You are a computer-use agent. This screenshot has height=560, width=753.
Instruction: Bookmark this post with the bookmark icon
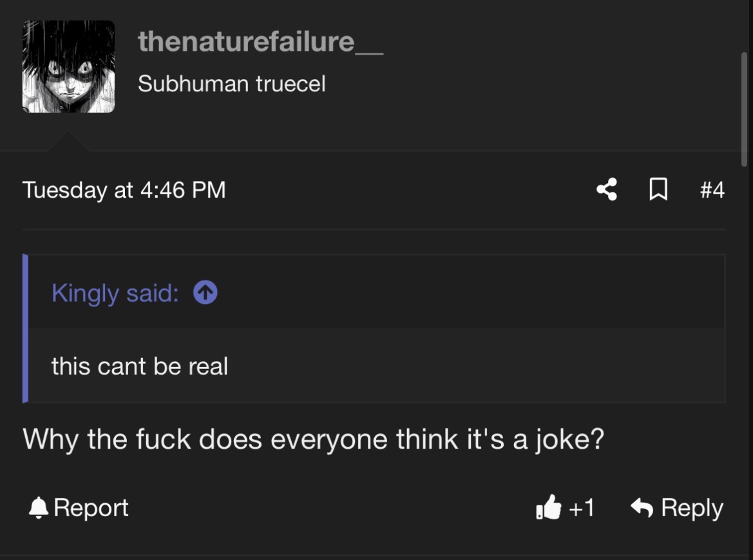[x=658, y=189]
